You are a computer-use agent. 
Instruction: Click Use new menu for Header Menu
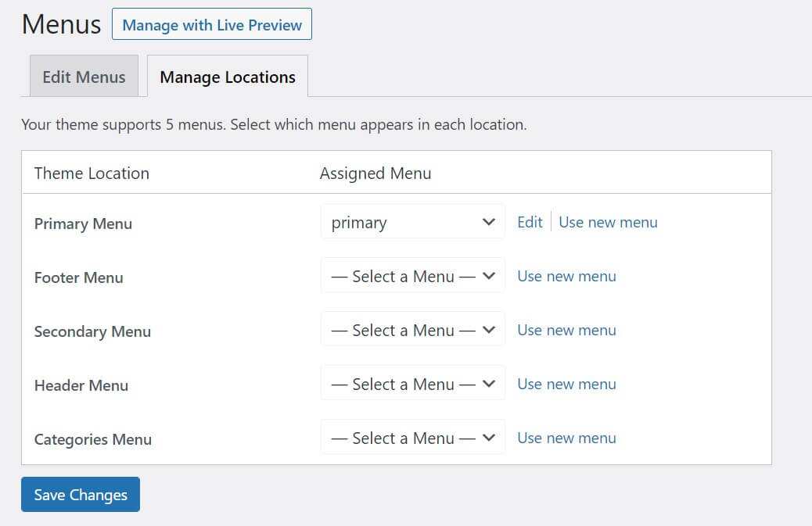point(566,384)
